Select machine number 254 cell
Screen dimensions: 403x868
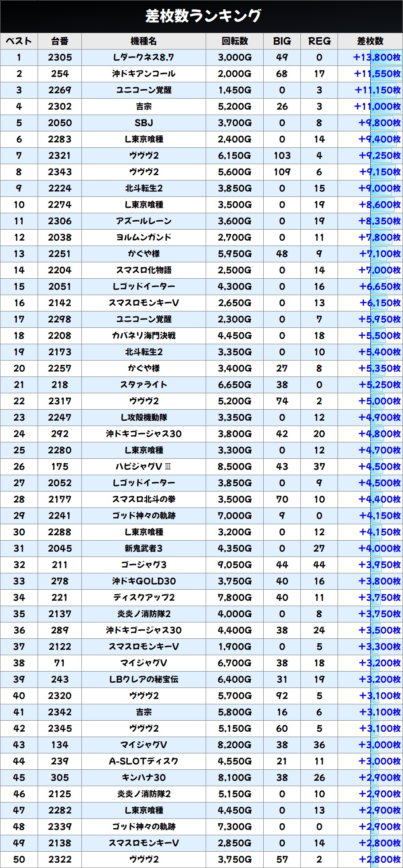click(x=60, y=74)
